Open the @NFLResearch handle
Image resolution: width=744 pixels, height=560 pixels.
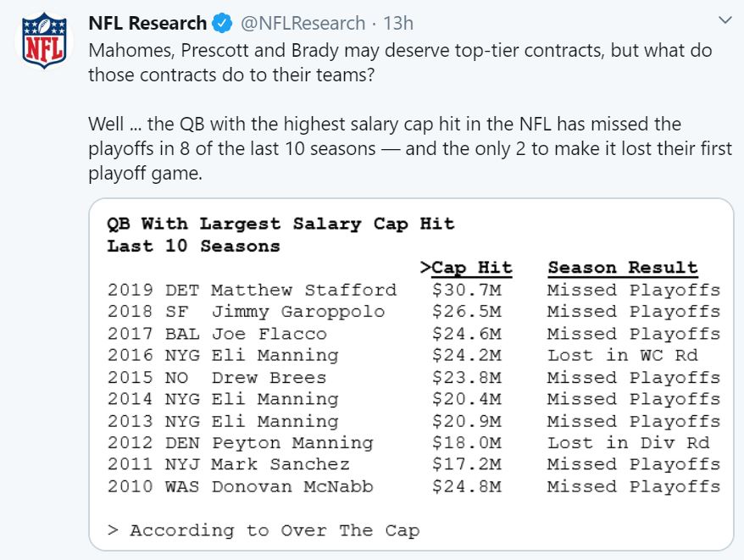click(x=303, y=23)
